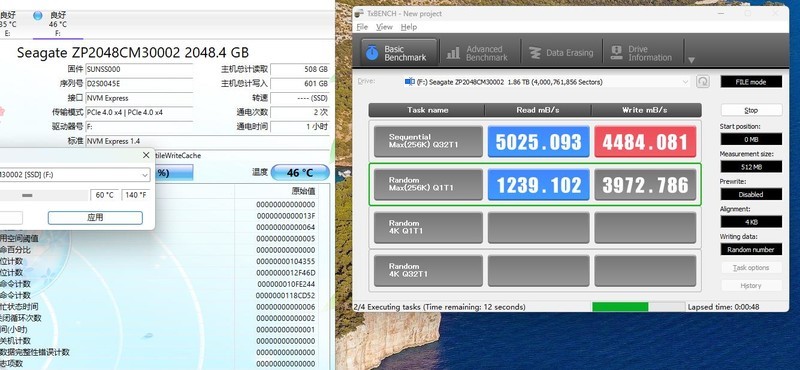
Task: Click the FILE mode button
Action: point(751,82)
